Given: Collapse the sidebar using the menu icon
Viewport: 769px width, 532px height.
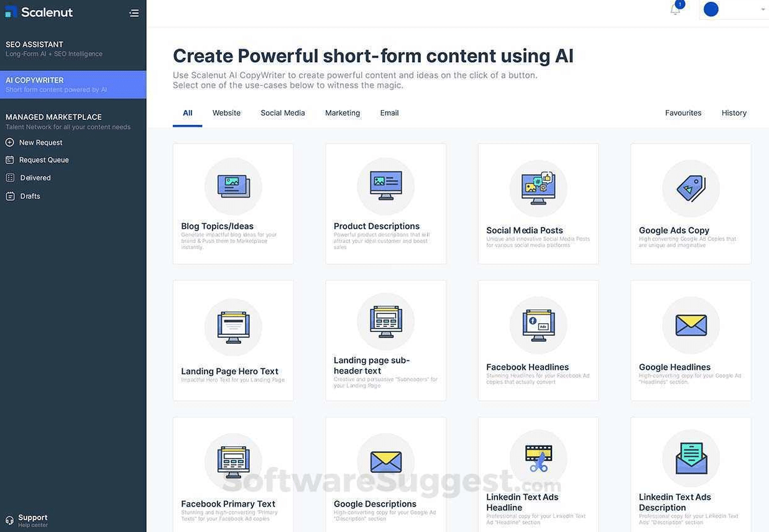Looking at the screenshot, I should [x=134, y=13].
